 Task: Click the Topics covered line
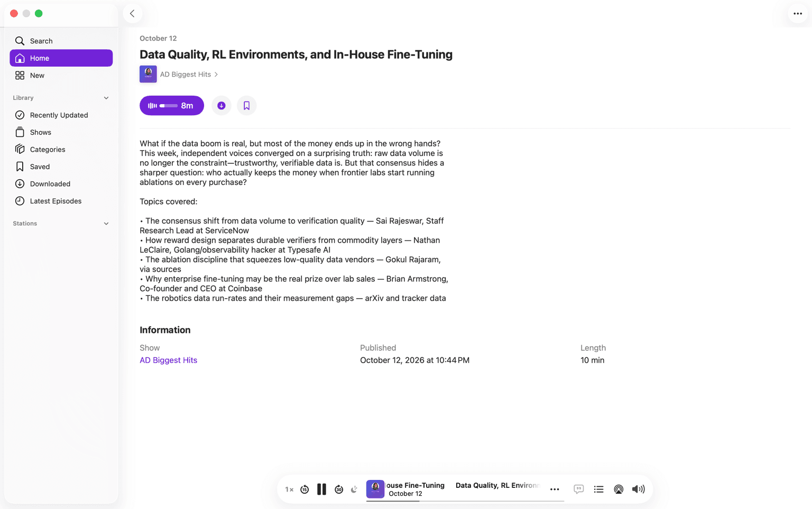(168, 201)
